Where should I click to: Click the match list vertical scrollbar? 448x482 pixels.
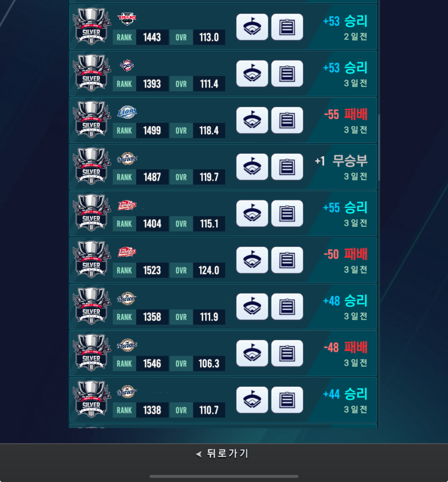point(379,148)
